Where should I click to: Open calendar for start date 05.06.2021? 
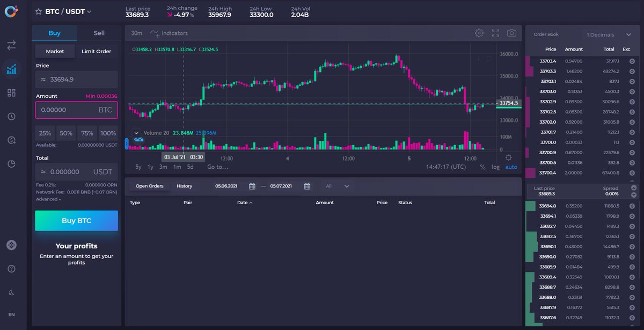point(252,186)
